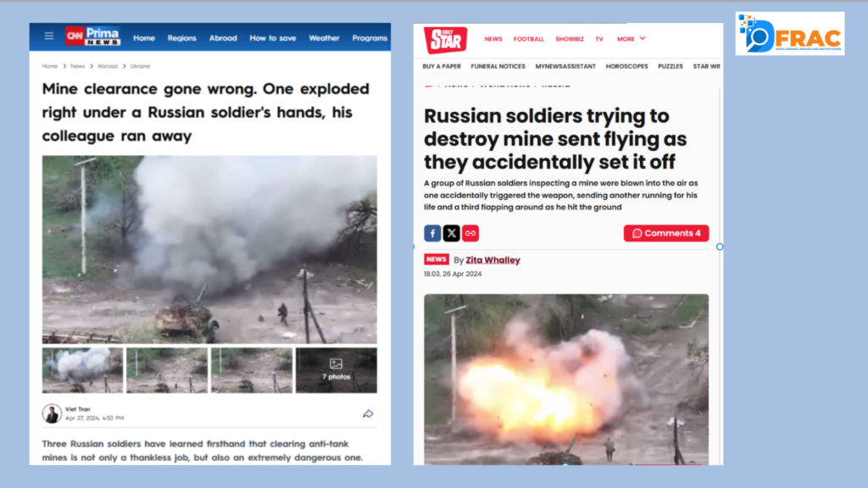Expand the MORE dropdown on Daily Star
868x488 pixels.
pyautogui.click(x=631, y=39)
